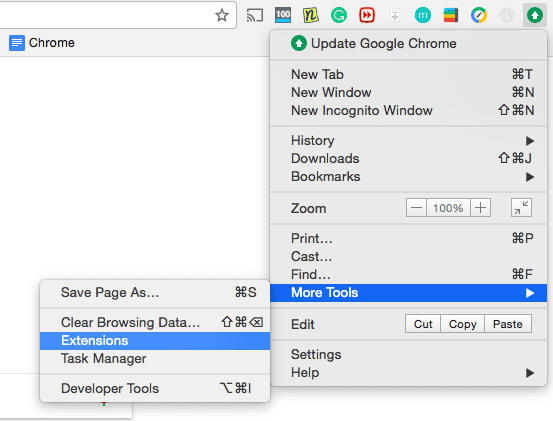Click the Paste button

click(508, 324)
